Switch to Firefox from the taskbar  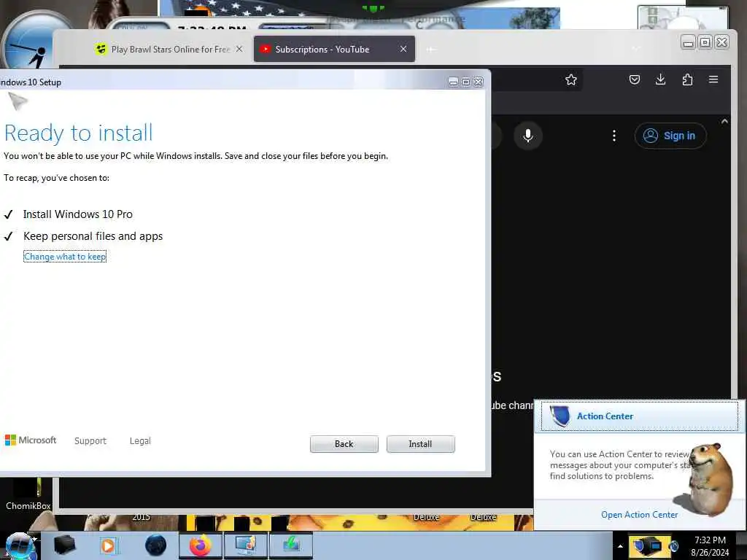pos(201,545)
